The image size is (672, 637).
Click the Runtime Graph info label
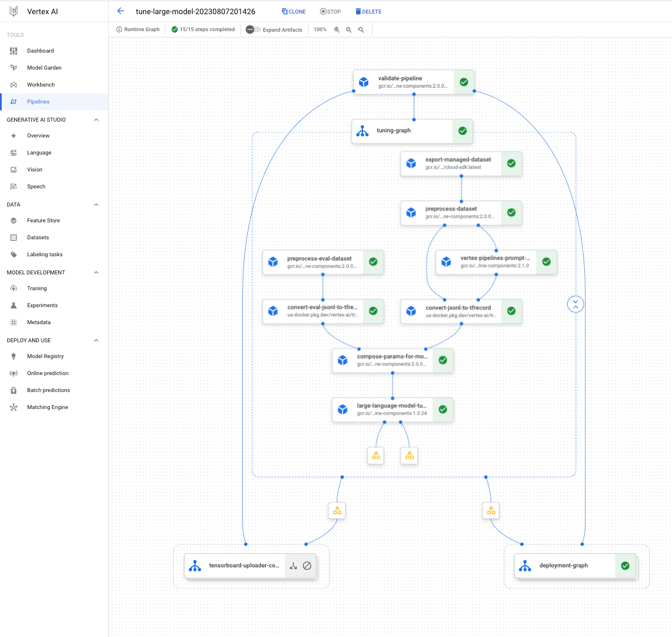pyautogui.click(x=138, y=29)
